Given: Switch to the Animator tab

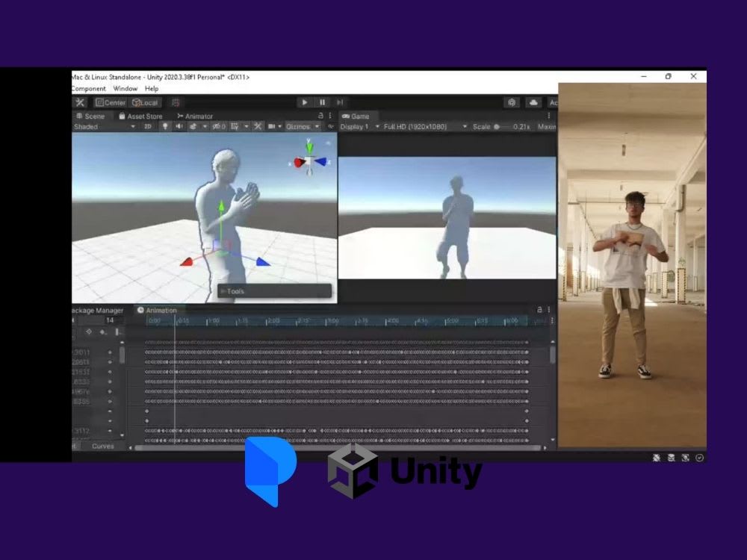Looking at the screenshot, I should click(195, 116).
